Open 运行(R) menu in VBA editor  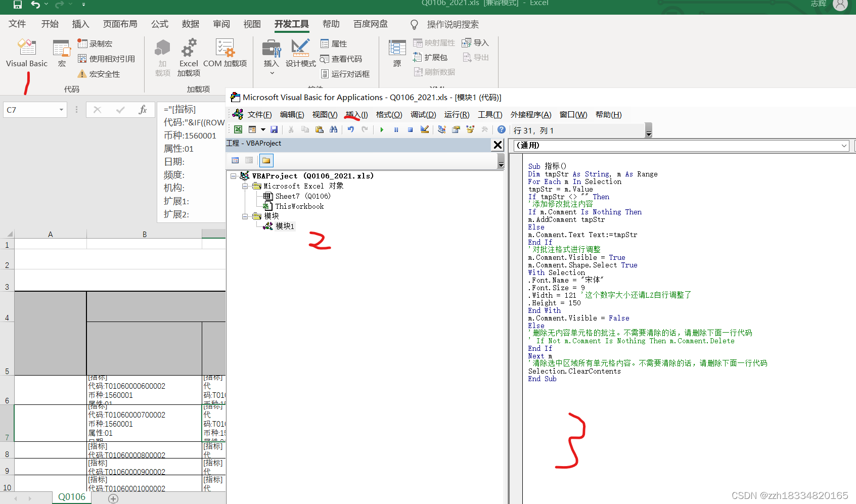click(457, 115)
